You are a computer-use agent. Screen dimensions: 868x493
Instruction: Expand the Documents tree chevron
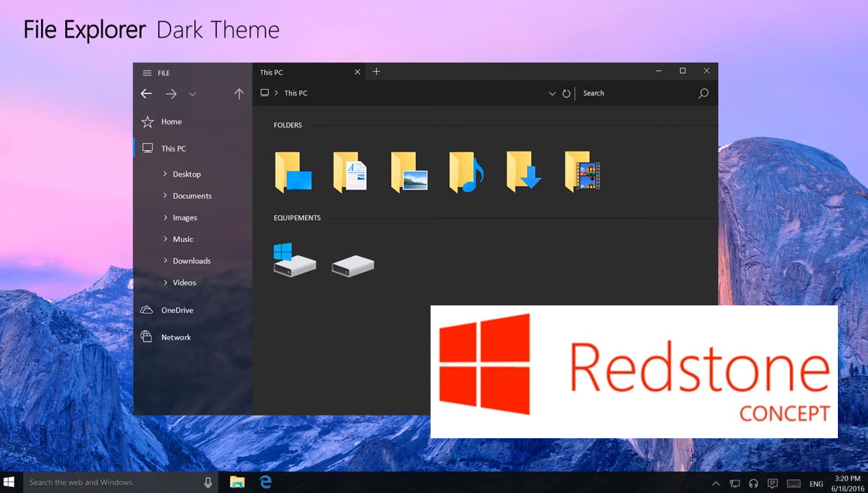[166, 196]
